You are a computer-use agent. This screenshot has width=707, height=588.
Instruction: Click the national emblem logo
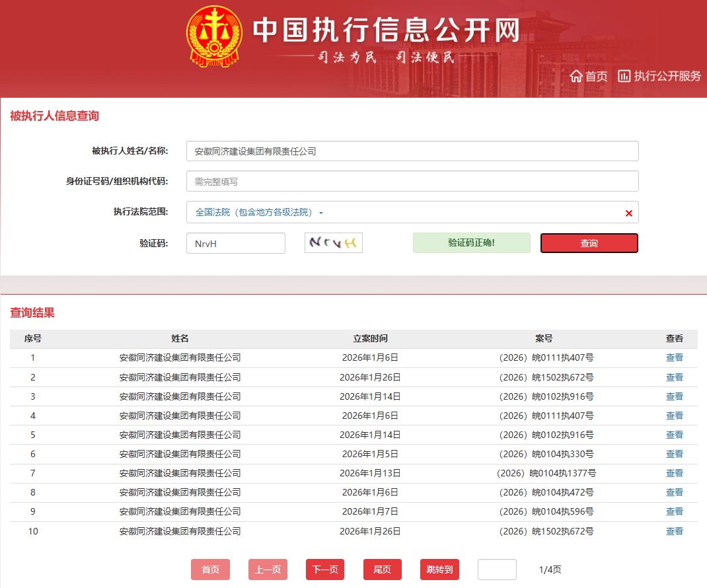tap(214, 36)
